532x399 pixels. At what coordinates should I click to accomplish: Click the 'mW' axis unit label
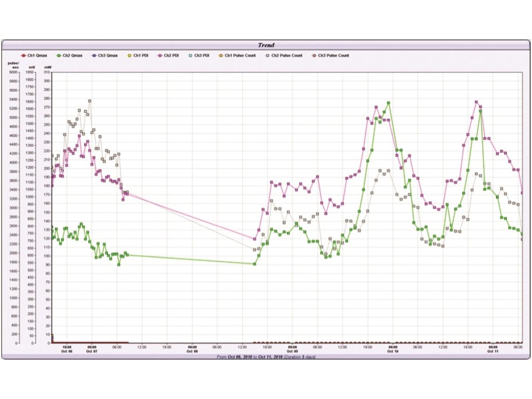pyautogui.click(x=47, y=67)
